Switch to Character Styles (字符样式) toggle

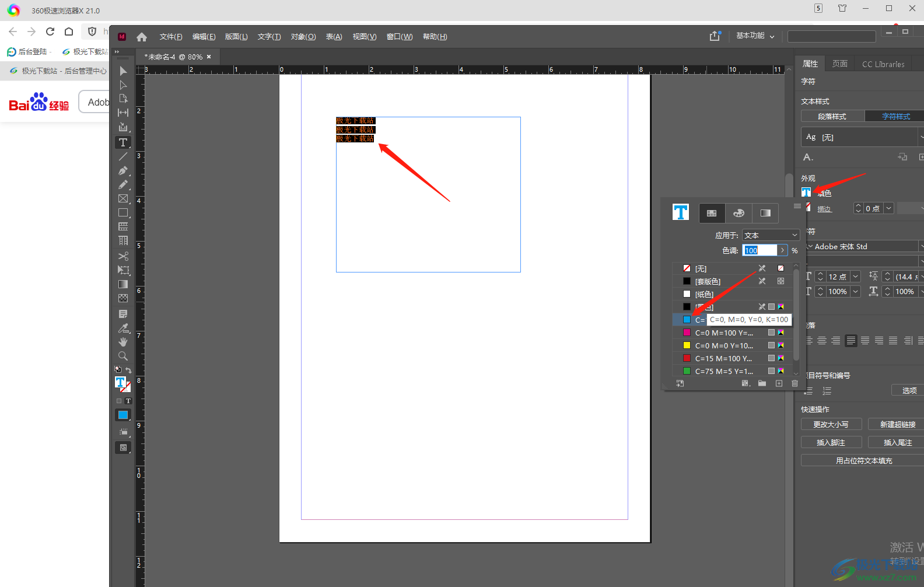click(895, 117)
